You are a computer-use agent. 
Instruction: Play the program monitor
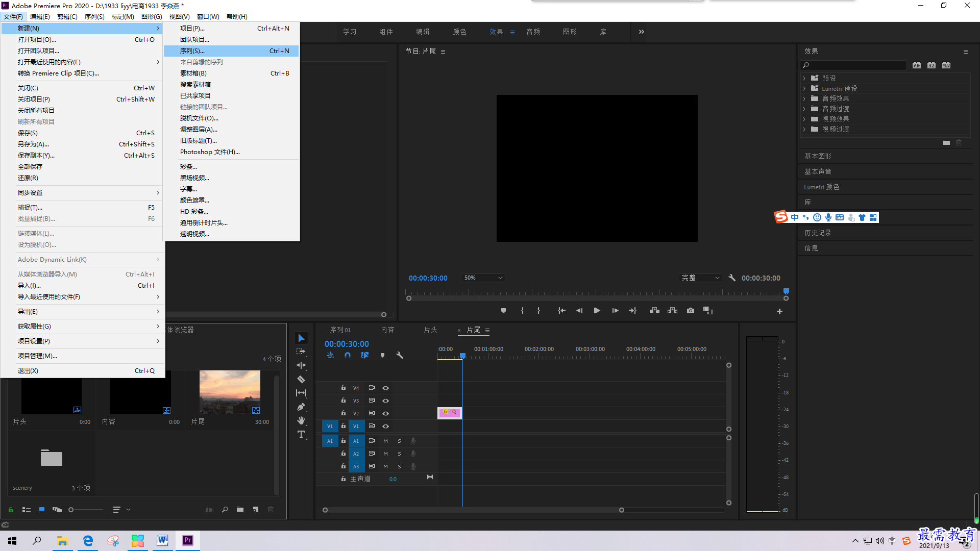click(x=597, y=311)
